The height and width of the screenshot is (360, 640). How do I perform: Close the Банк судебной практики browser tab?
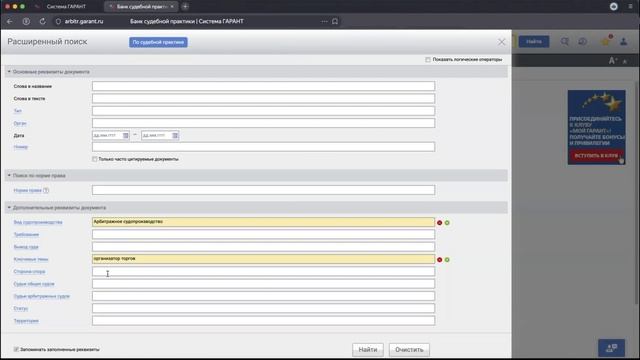click(172, 7)
